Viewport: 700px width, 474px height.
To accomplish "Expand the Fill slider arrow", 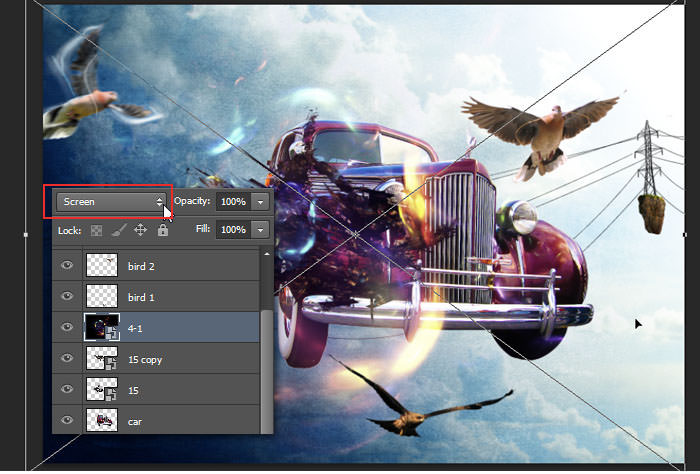I will pyautogui.click(x=260, y=229).
